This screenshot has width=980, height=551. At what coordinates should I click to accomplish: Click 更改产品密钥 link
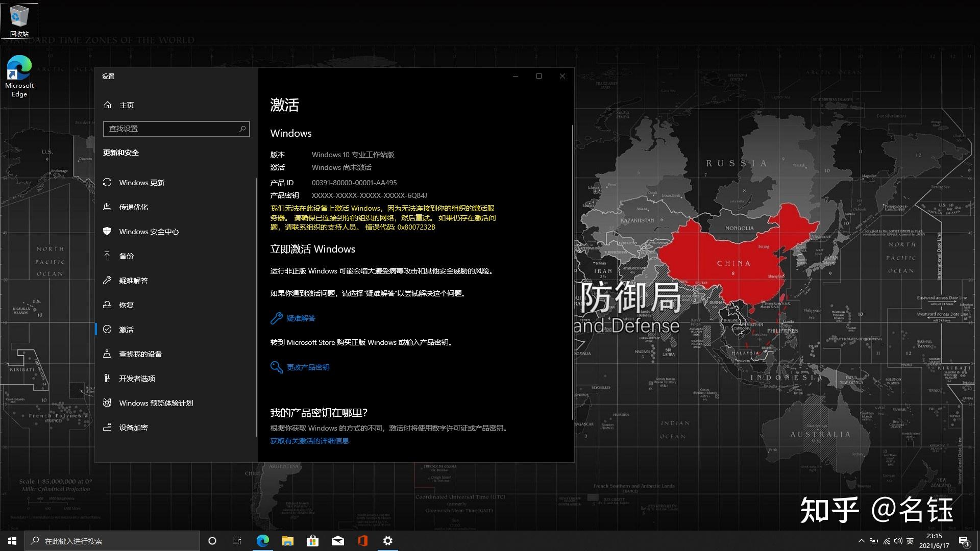[x=308, y=367]
